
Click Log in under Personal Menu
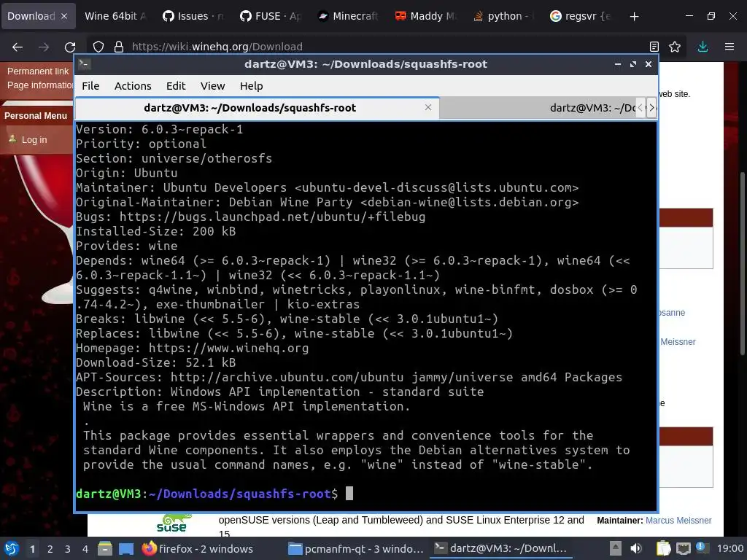point(34,139)
